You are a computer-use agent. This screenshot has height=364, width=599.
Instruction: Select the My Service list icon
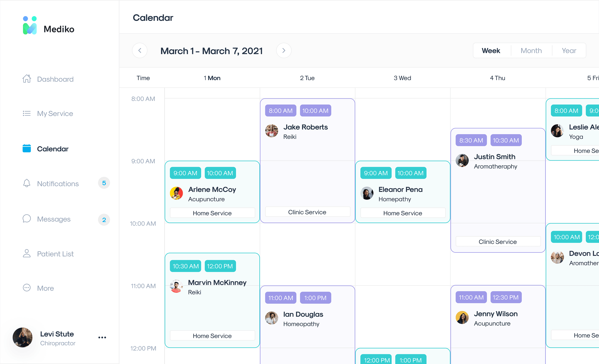[26, 113]
